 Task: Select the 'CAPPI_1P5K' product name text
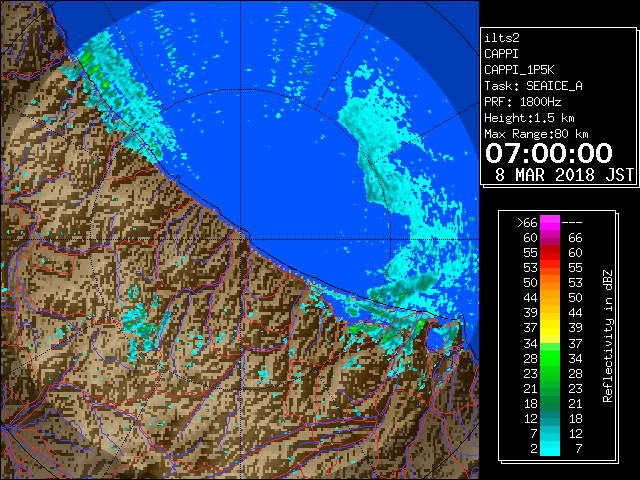click(x=519, y=70)
